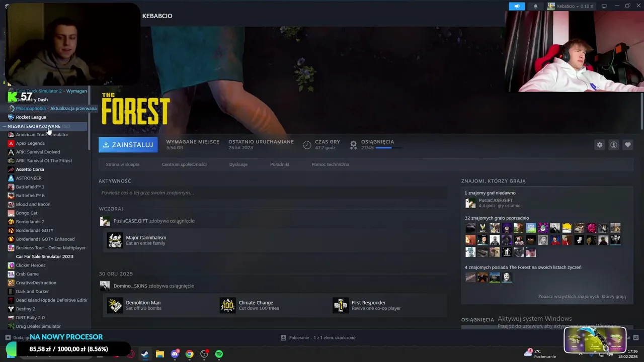Open File Explorer from taskbar
Image resolution: width=644 pixels, height=362 pixels.
[159, 354]
